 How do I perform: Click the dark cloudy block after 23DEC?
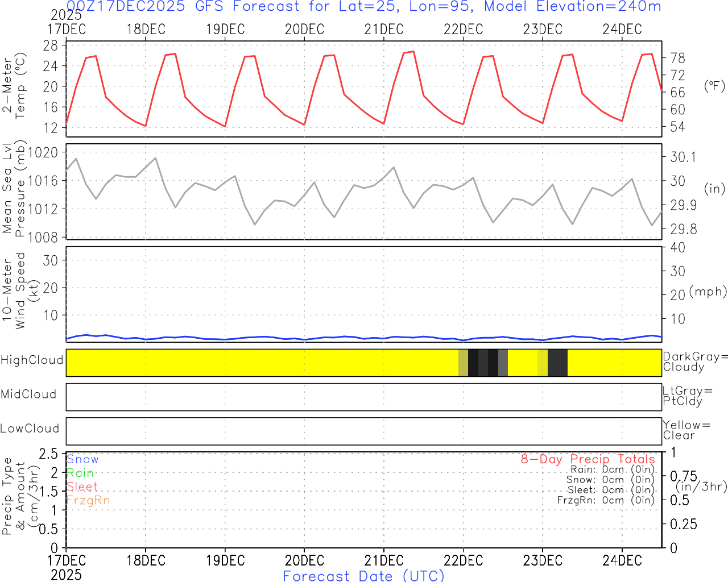[557, 363]
